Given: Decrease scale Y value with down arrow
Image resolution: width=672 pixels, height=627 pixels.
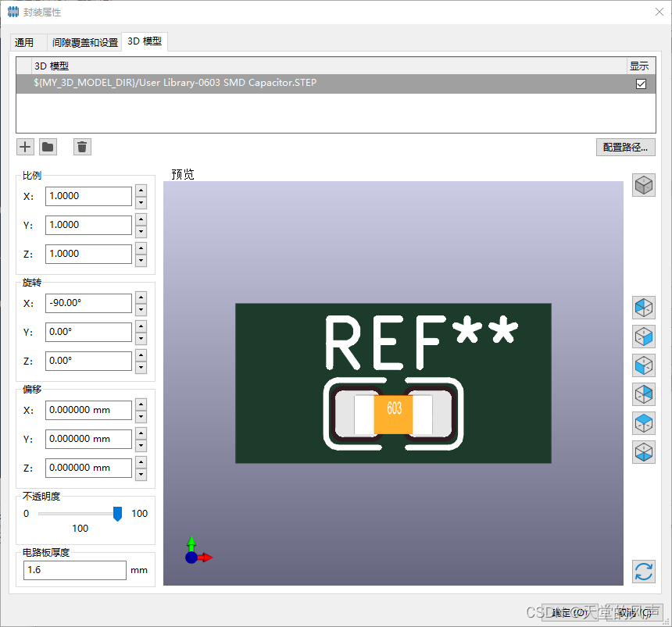Looking at the screenshot, I should [141, 232].
